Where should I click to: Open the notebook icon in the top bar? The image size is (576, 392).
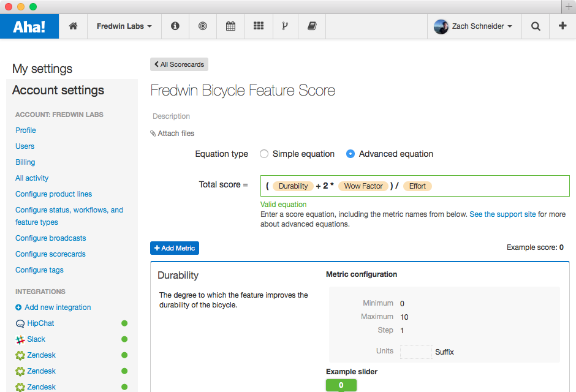[313, 26]
